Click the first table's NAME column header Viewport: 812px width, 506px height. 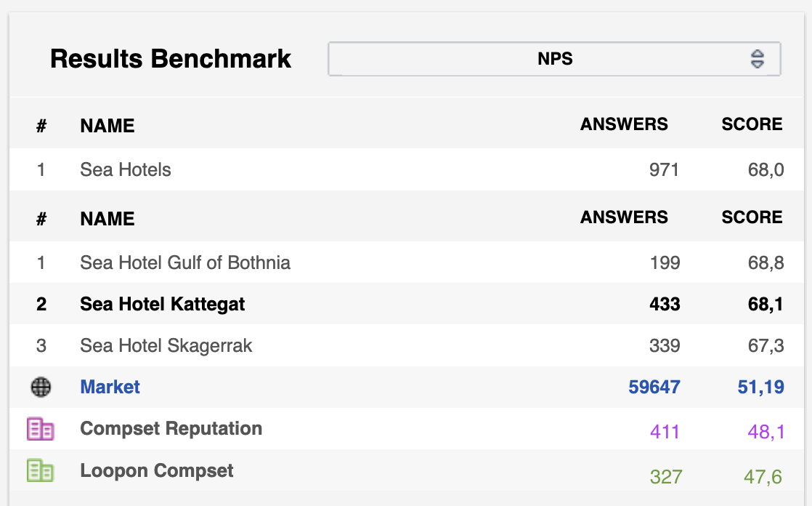[x=107, y=126]
